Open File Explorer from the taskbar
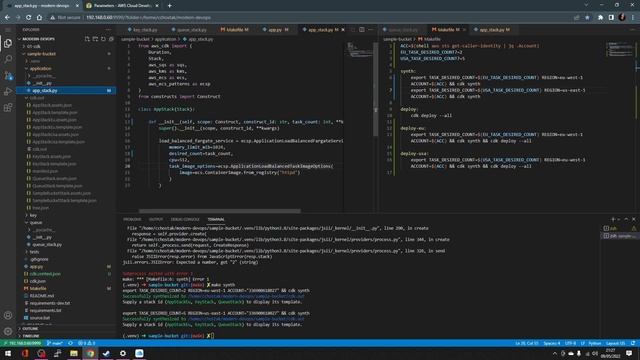Image resolution: width=640 pixels, height=360 pixels. (74, 353)
